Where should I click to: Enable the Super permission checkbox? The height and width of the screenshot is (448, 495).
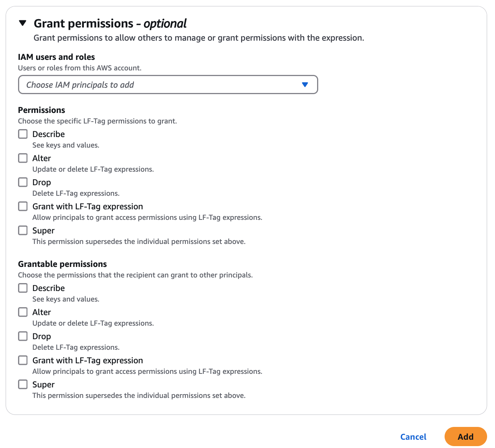[23, 230]
